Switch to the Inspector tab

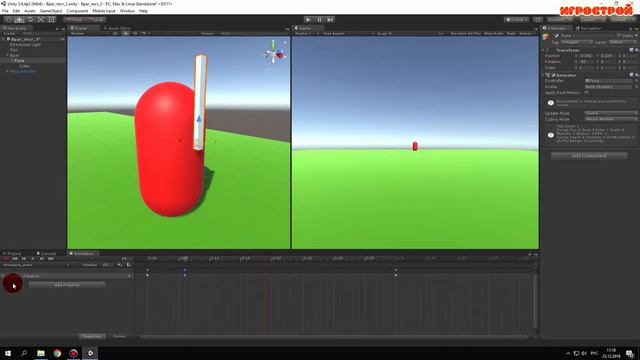point(556,28)
